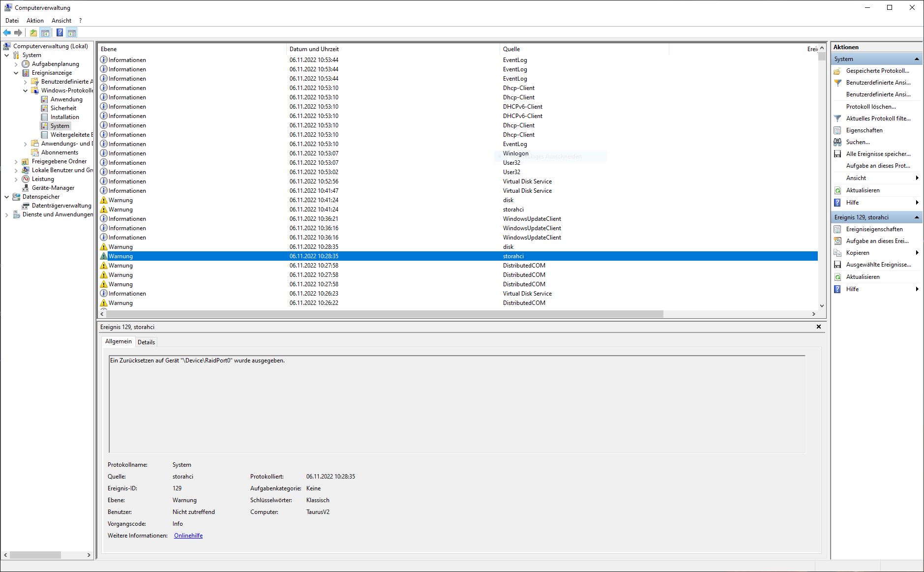The image size is (924, 572).
Task: Select the Anwendung log icon
Action: click(x=44, y=99)
